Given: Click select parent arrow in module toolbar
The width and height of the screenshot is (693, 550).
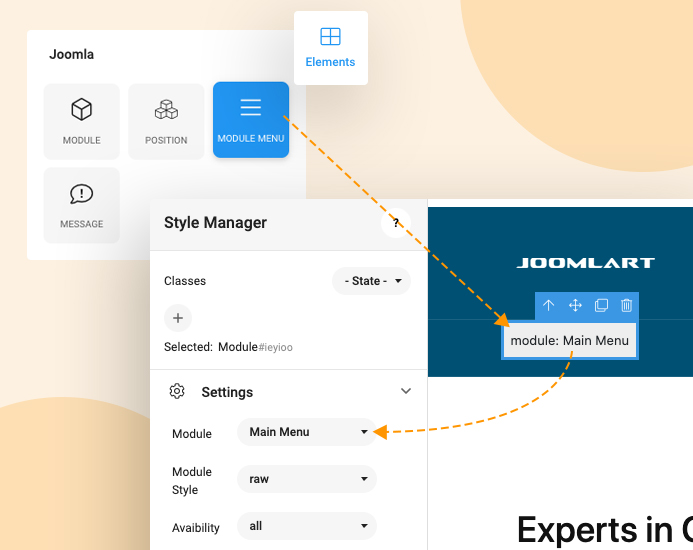Looking at the screenshot, I should (548, 305).
